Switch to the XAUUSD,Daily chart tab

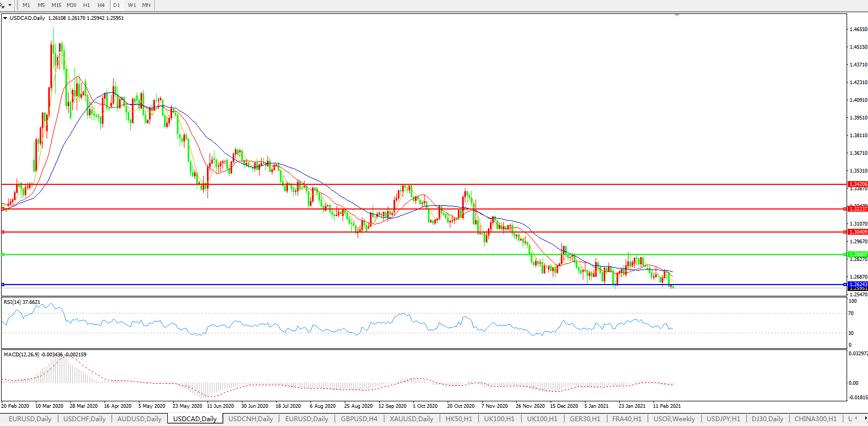click(411, 419)
